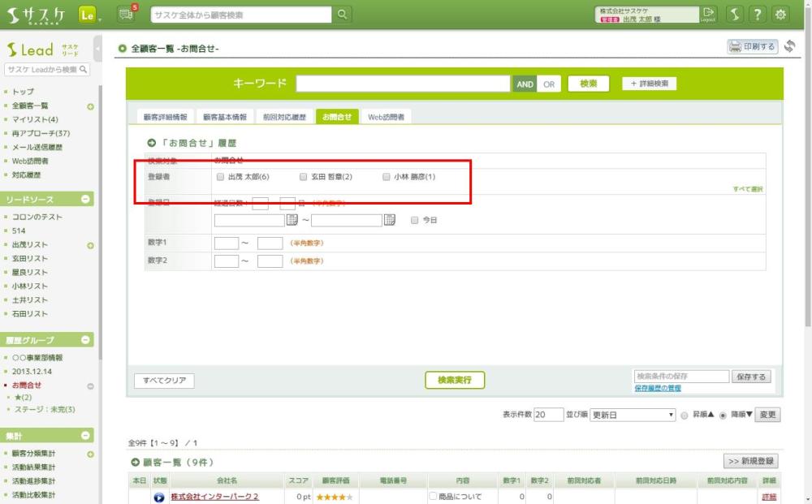Viewport: 812px width, 504px height.
Task: Collapse the リードソース sidebar section
Action: (86, 200)
